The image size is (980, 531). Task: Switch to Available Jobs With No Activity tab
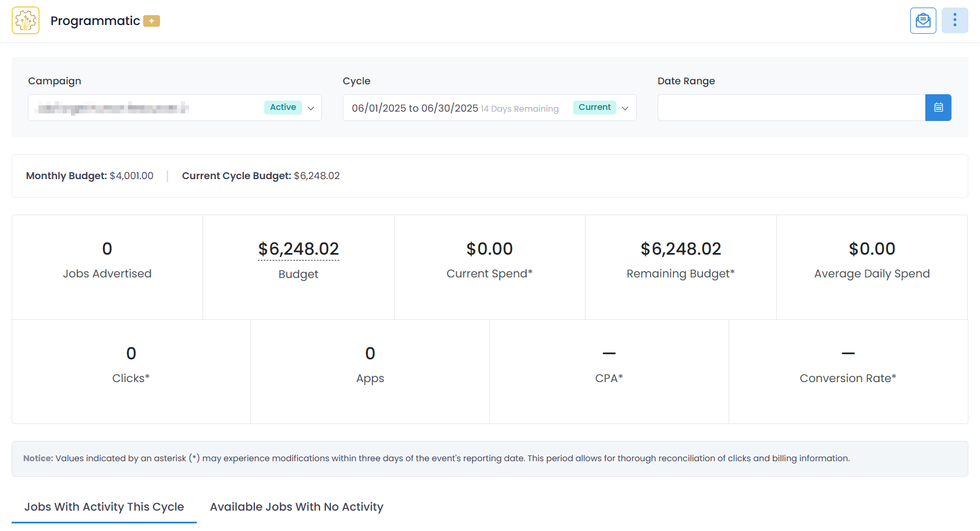pos(296,507)
